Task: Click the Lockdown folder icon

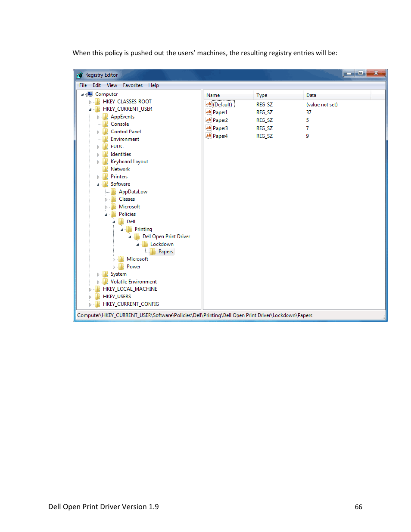Action: [x=145, y=244]
